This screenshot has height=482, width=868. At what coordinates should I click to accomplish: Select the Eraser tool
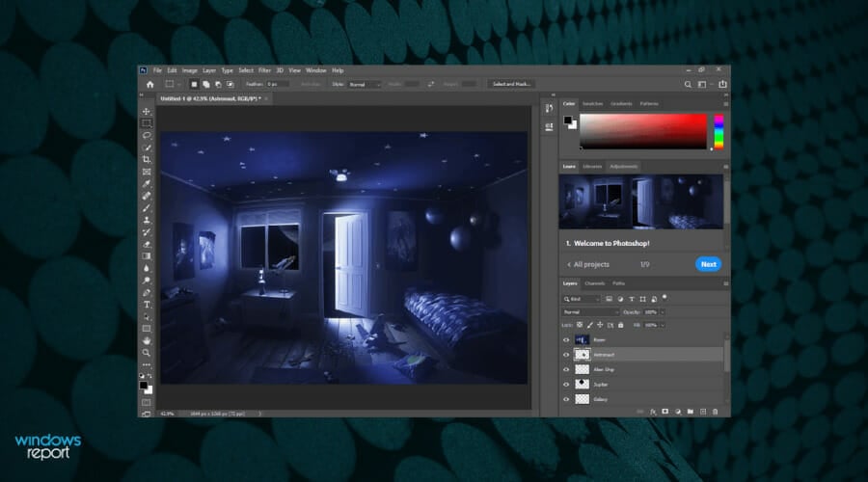coord(147,245)
